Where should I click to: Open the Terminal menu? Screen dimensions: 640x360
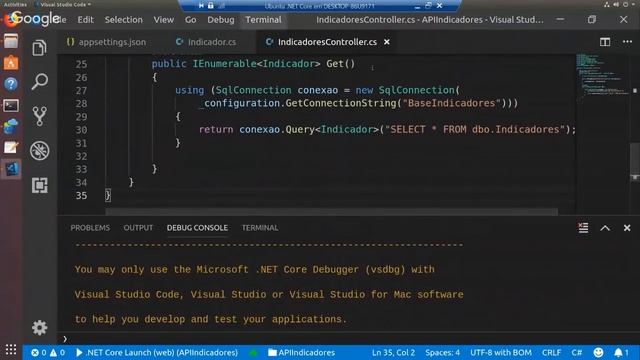click(263, 20)
